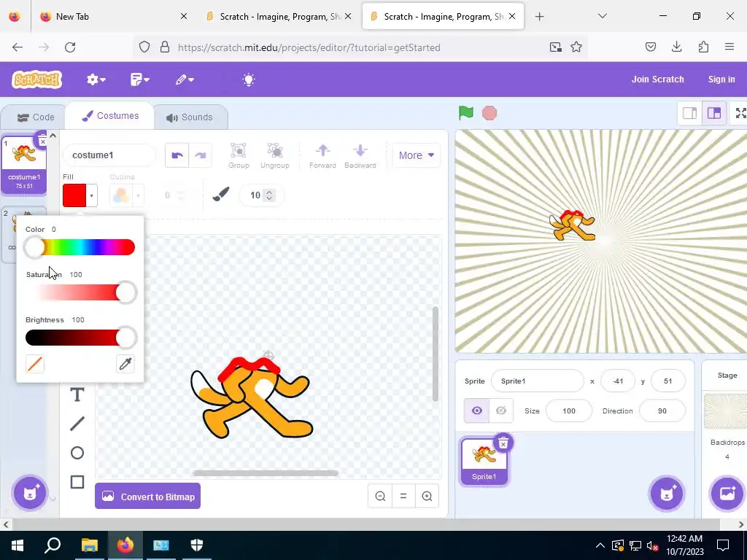Viewport: 747px width, 560px height.
Task: Click the Direction field
Action: (x=662, y=411)
